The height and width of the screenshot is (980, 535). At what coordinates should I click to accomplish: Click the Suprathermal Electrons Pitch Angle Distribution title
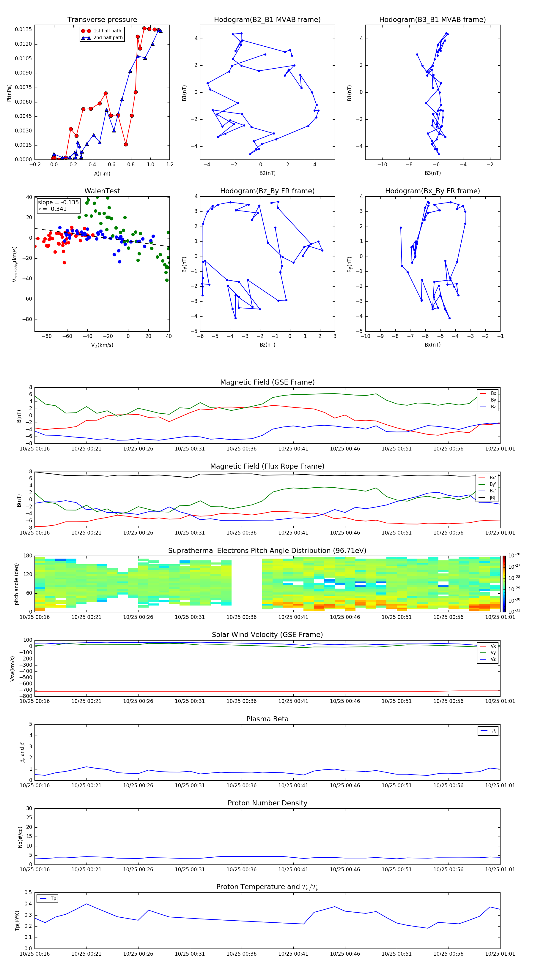[267, 551]
